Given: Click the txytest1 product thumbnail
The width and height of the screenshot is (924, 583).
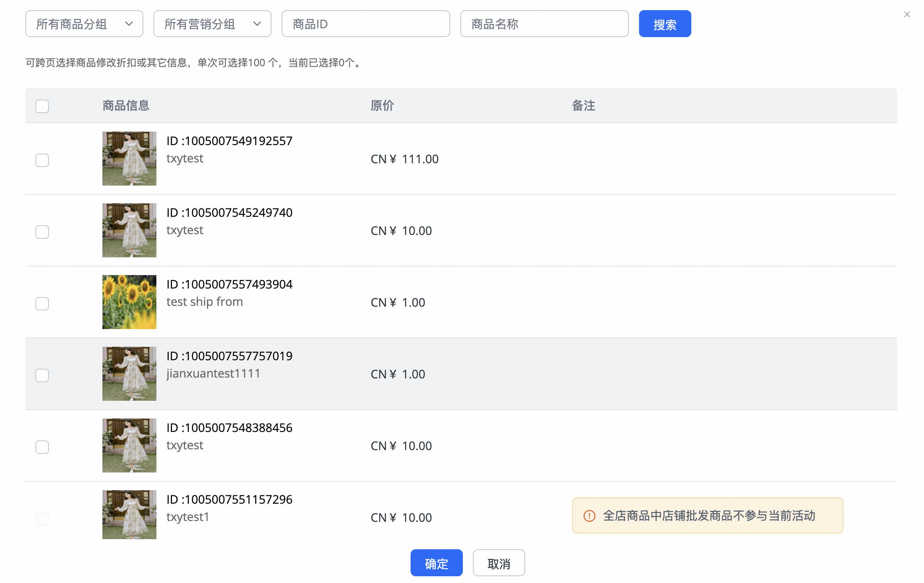Looking at the screenshot, I should (x=129, y=515).
